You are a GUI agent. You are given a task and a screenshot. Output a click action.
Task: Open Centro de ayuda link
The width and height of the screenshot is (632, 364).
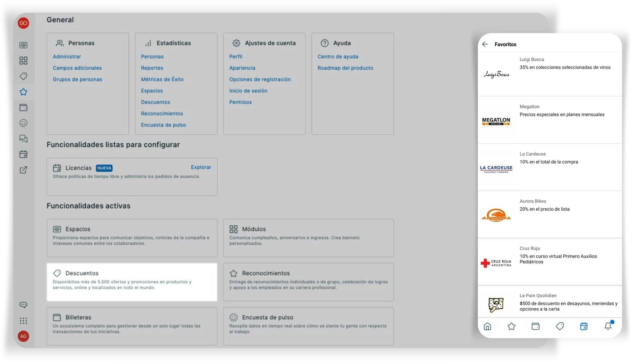tap(338, 57)
